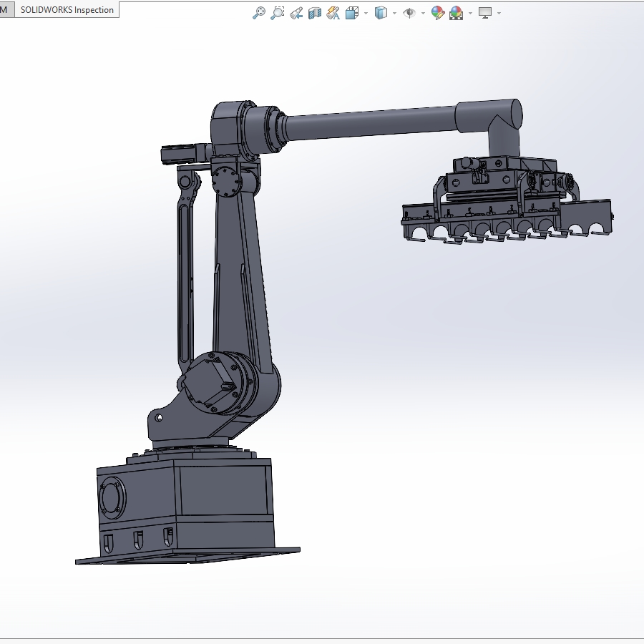
Task: Click the Apply Scene icon
Action: 457,13
